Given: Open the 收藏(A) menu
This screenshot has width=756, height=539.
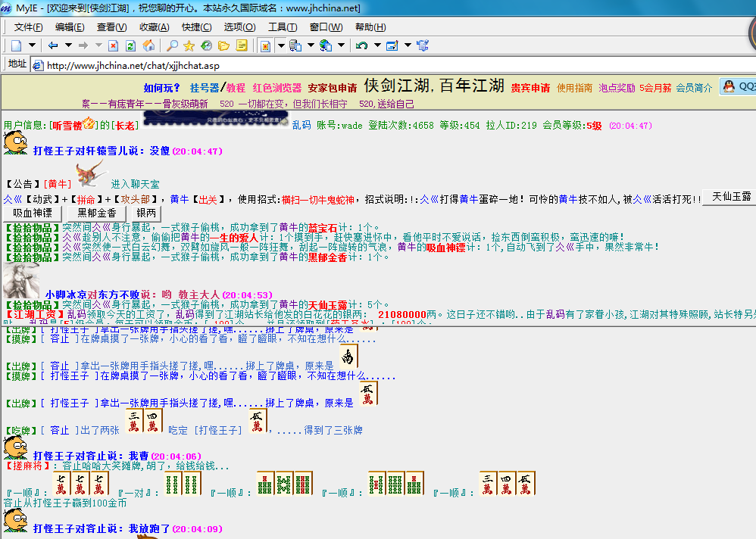Looking at the screenshot, I should 154,27.
